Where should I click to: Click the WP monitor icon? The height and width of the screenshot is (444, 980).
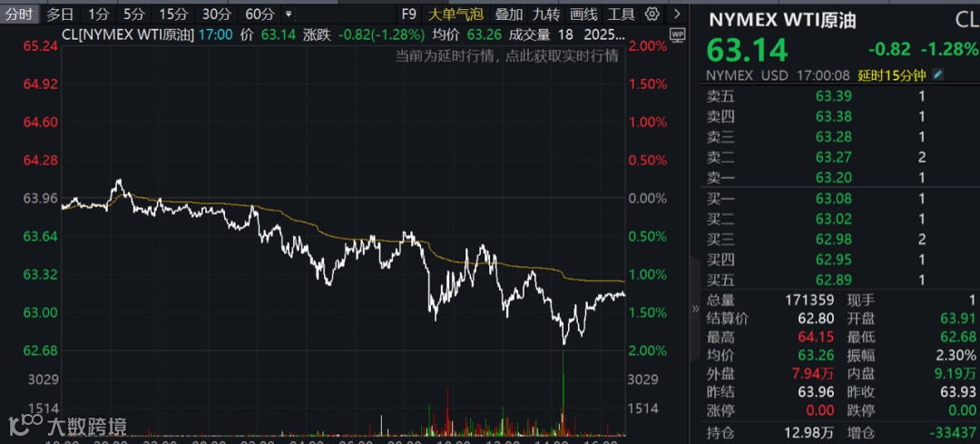click(x=676, y=35)
